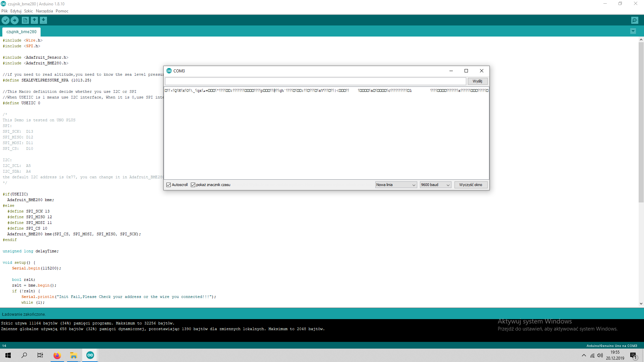Click the COM3 window's Arduino logo icon

(169, 71)
